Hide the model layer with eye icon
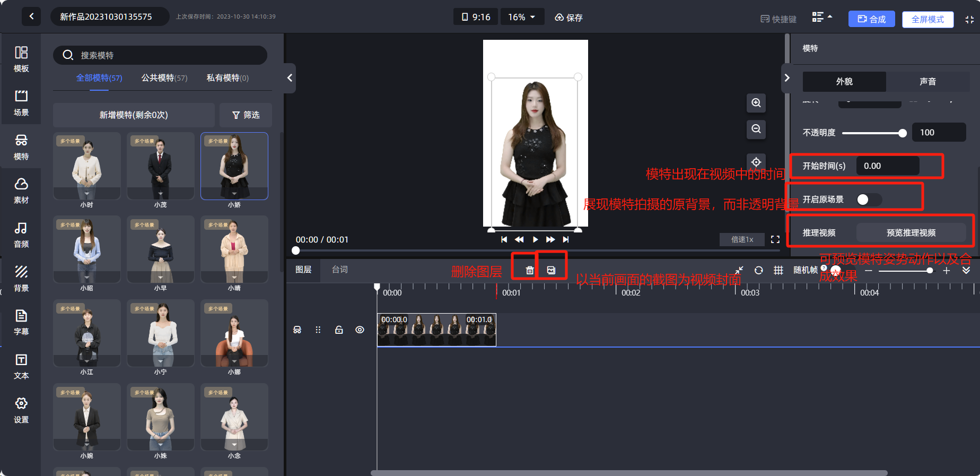The height and width of the screenshot is (476, 980). click(x=360, y=330)
